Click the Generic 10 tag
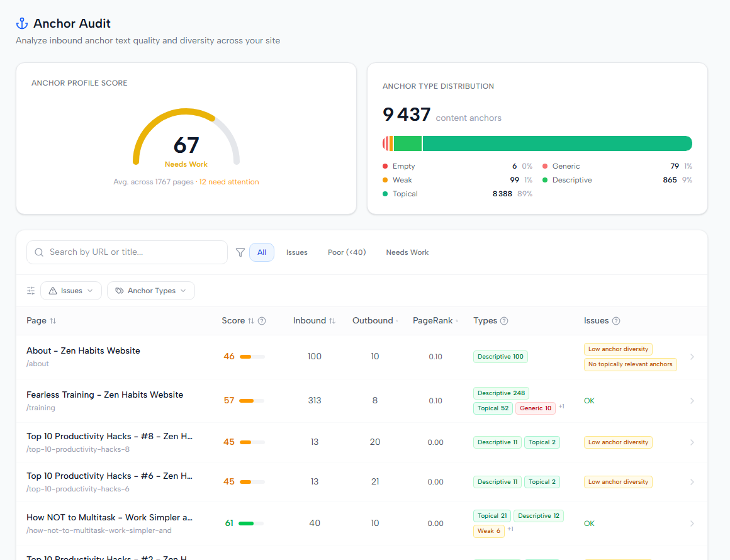Viewport: 730px width, 560px height. 536,408
